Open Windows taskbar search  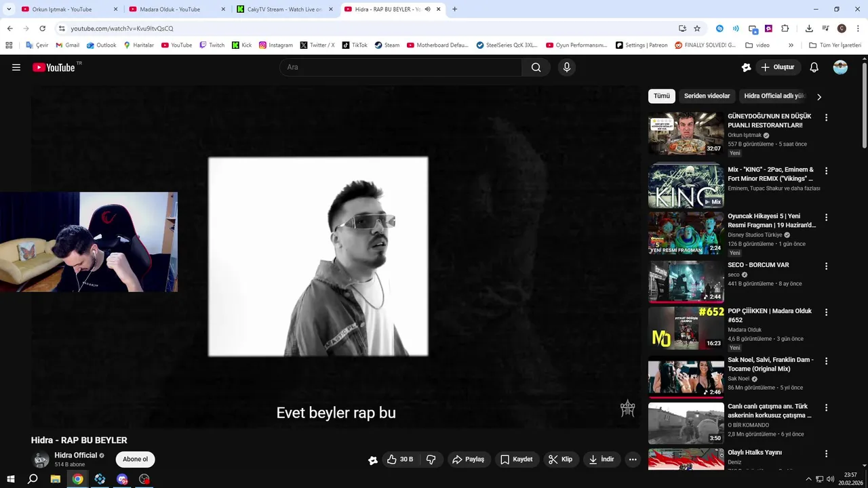33,479
